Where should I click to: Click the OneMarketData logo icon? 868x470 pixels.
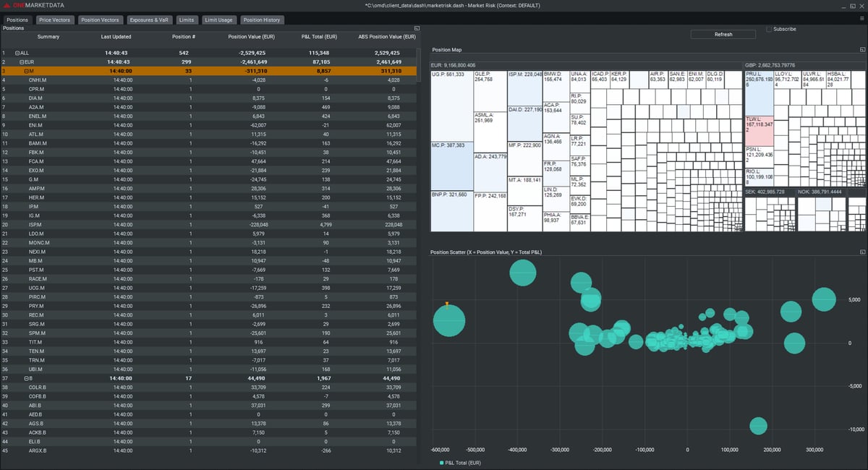[7, 6]
